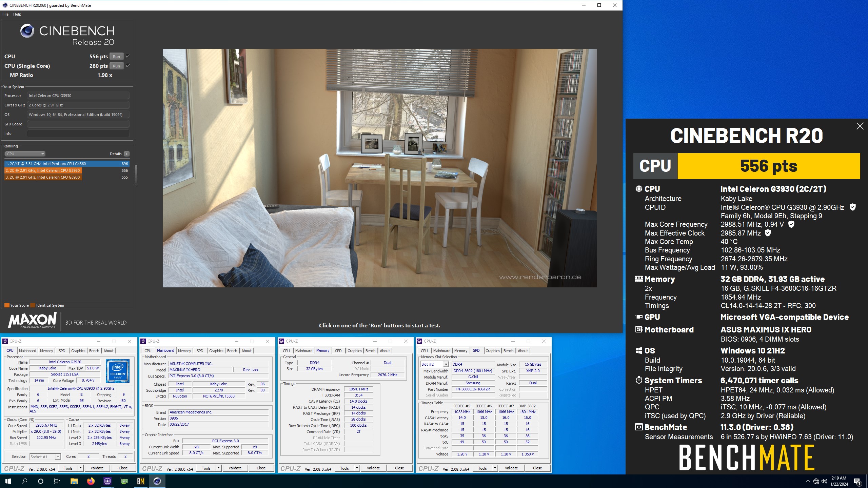Click shield icon beside Max Effective Clock
This screenshot has width=868, height=488.
point(768,233)
